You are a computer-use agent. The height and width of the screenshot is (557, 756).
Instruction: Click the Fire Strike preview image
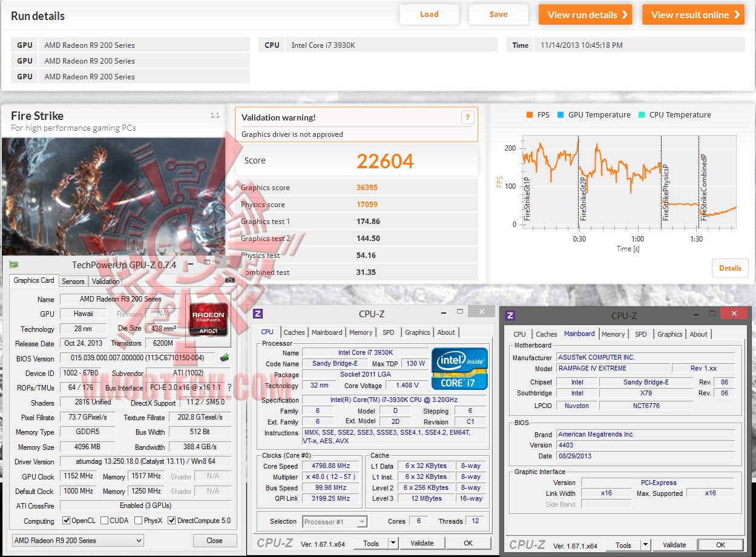(x=114, y=197)
